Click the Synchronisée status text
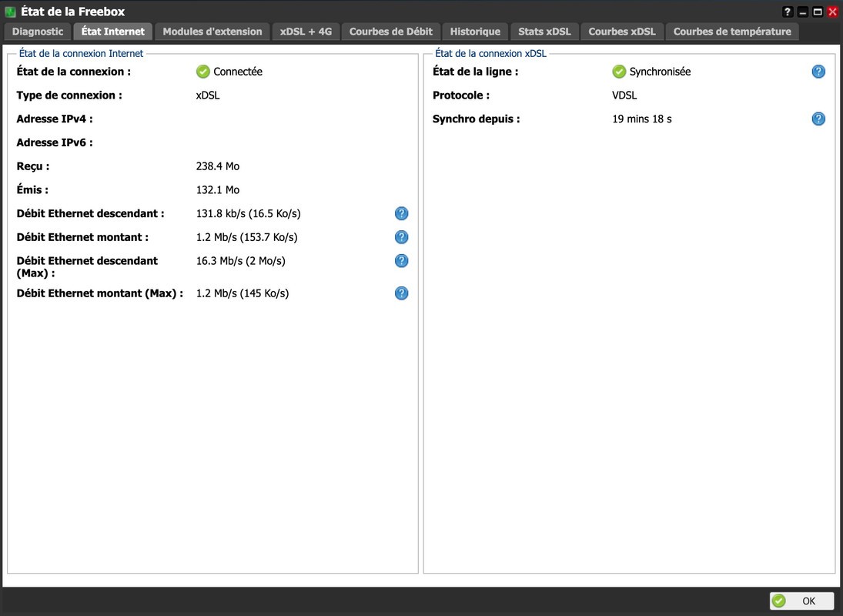843x616 pixels. click(x=660, y=72)
